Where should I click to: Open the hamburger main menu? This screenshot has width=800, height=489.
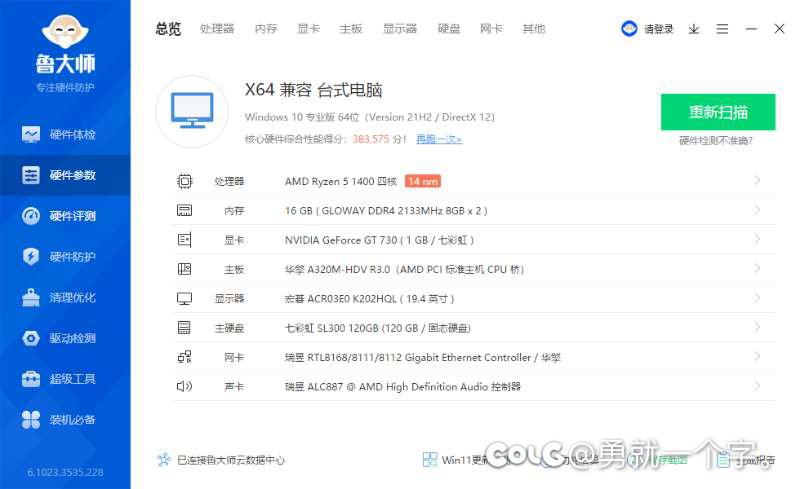point(722,29)
